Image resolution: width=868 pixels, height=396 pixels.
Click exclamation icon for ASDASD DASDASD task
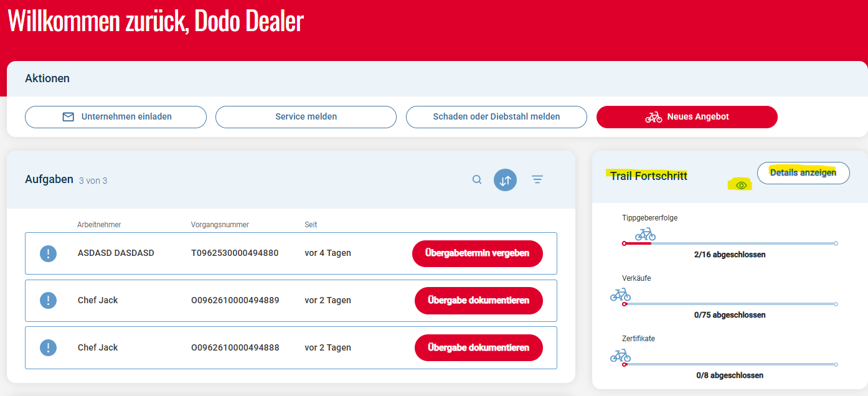tap(49, 253)
